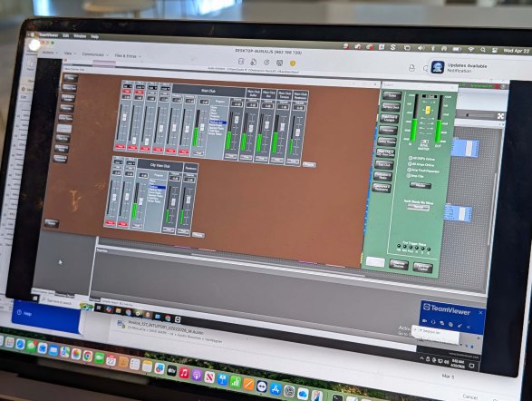This screenshot has height=401, width=532.
Task: Expand the Actions dropdown in TeamViewer toolbar
Action: pos(50,53)
